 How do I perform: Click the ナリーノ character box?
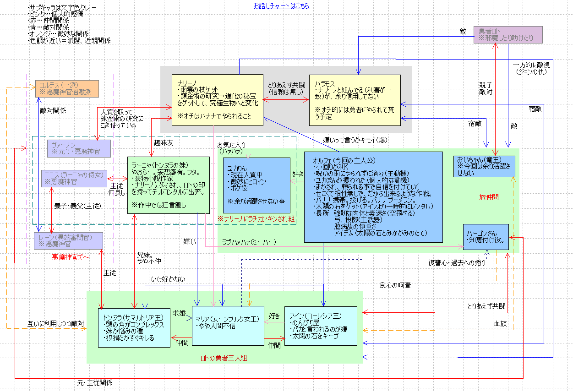tap(217, 100)
